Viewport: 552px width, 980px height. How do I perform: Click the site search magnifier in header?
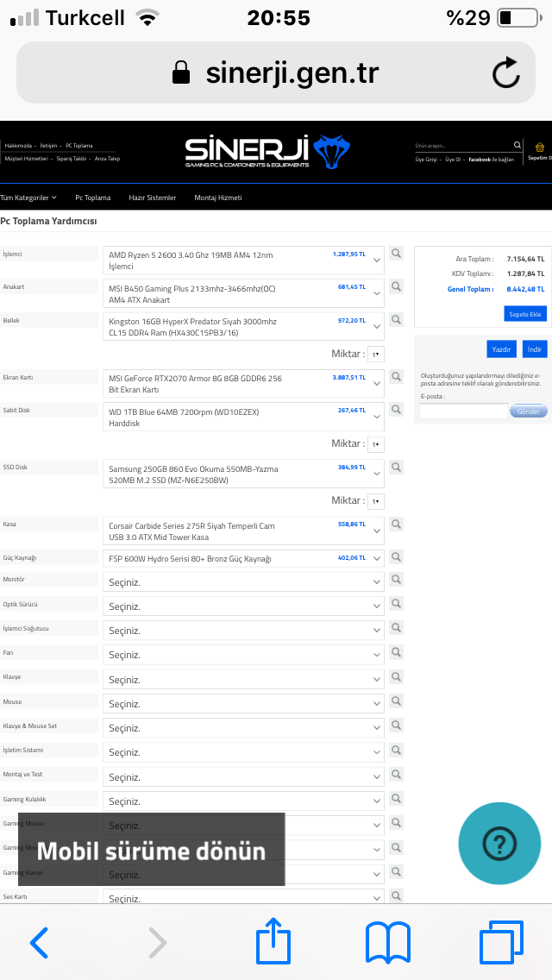point(517,145)
